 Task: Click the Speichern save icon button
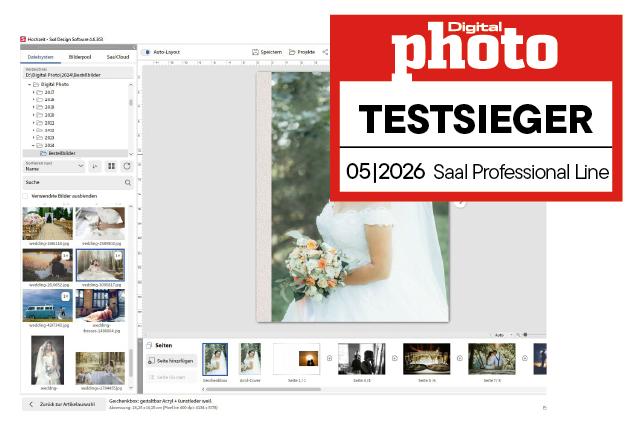267,52
